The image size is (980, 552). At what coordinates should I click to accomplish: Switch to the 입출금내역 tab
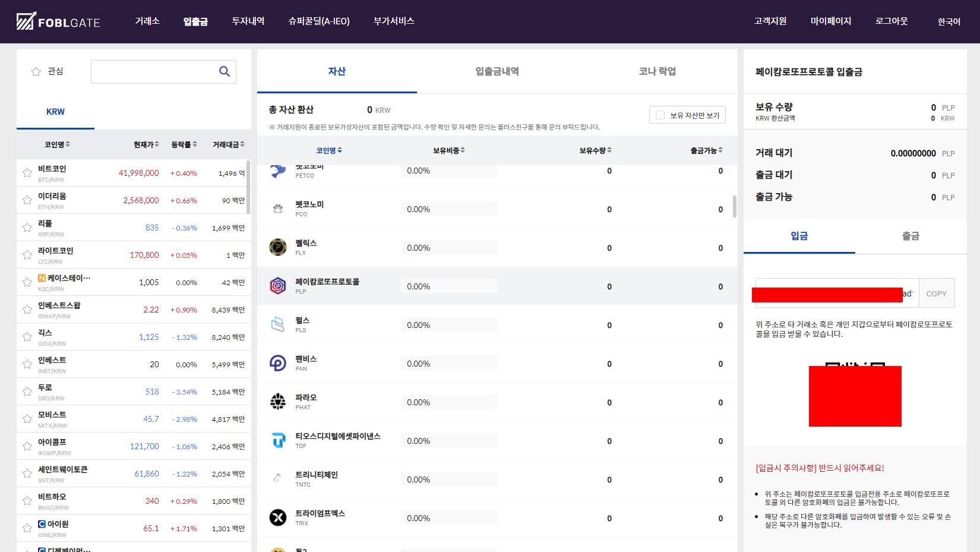coord(497,71)
